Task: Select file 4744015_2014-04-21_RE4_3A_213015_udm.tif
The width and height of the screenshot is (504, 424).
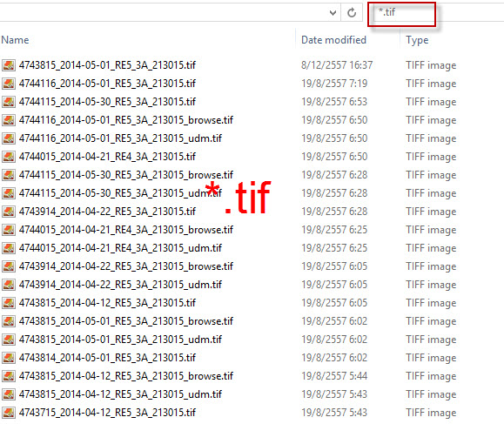Action: click(x=120, y=248)
